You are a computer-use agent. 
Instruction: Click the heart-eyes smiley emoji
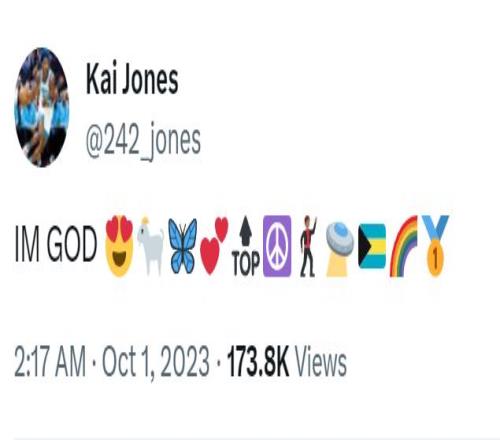point(119,246)
